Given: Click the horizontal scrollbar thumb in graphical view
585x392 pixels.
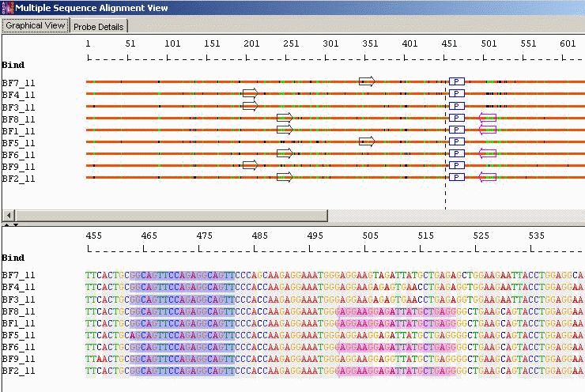Looking at the screenshot, I should 172,215.
